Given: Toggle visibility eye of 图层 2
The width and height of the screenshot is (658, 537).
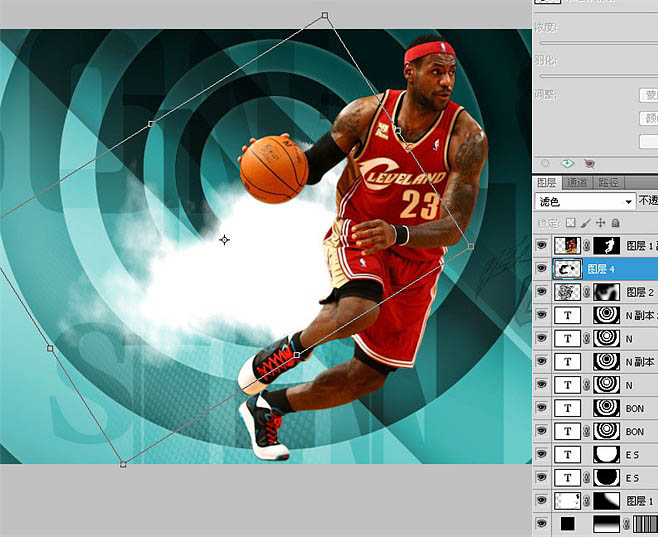Looking at the screenshot, I should coord(542,292).
